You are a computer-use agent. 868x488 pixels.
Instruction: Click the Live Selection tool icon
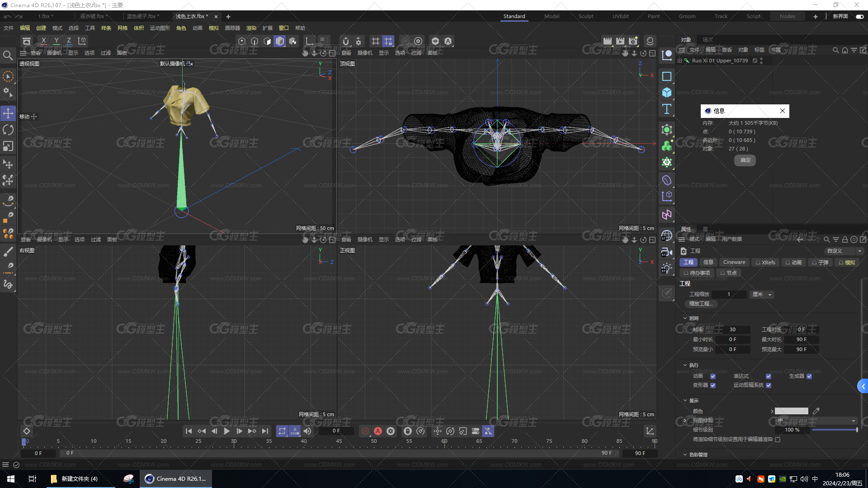tap(8, 75)
